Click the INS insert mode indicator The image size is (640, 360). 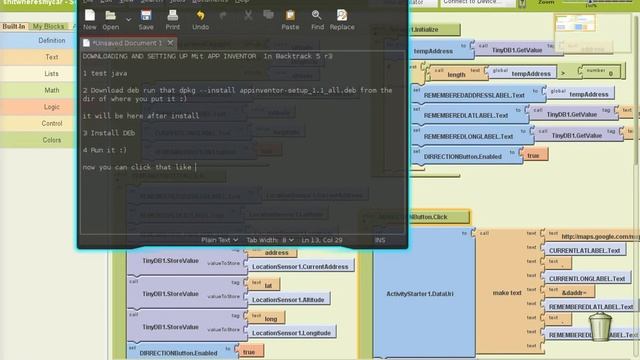click(380, 240)
